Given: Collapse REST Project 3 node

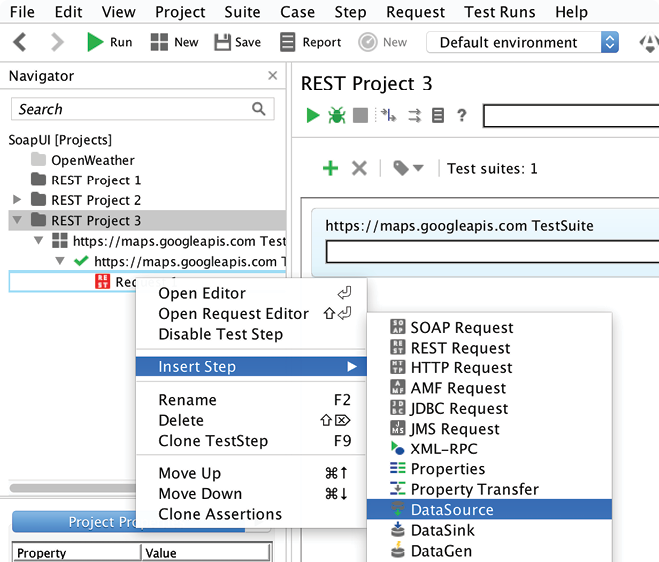Looking at the screenshot, I should [17, 220].
